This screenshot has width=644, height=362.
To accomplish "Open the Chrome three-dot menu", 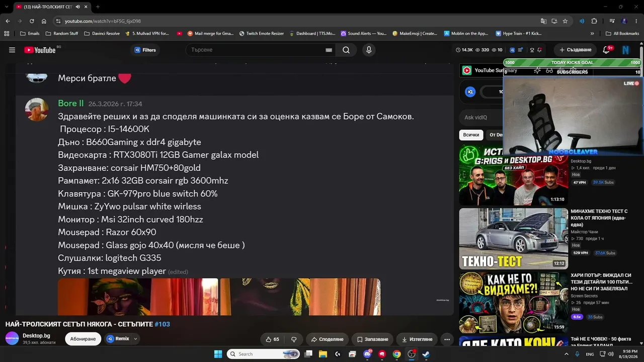I will (x=636, y=21).
